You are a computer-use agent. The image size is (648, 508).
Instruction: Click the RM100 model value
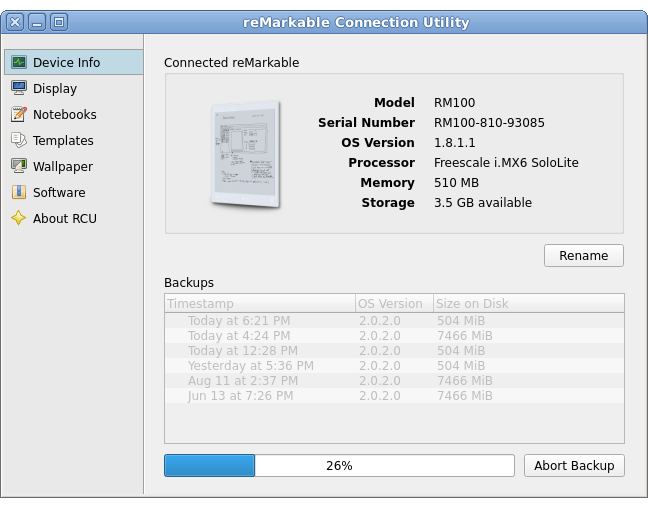point(455,103)
